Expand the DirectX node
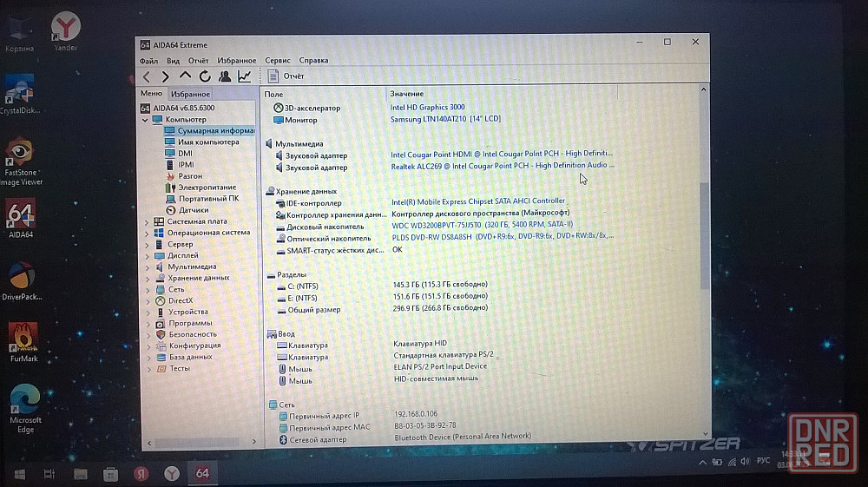The width and height of the screenshot is (868, 487). [148, 301]
